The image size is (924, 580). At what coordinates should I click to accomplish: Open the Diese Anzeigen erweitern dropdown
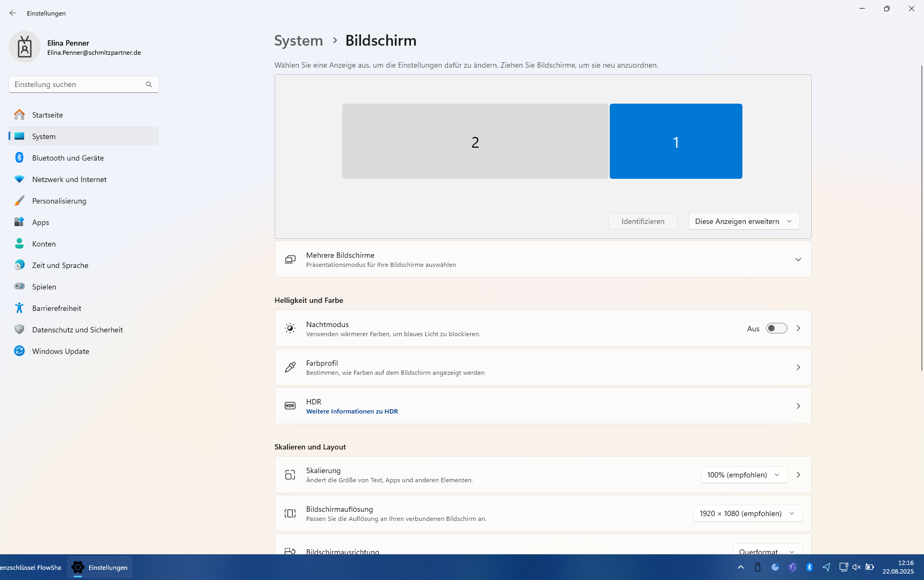coord(743,221)
